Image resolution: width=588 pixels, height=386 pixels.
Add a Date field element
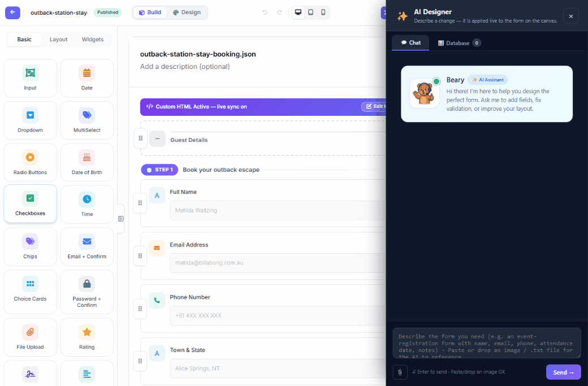point(87,78)
